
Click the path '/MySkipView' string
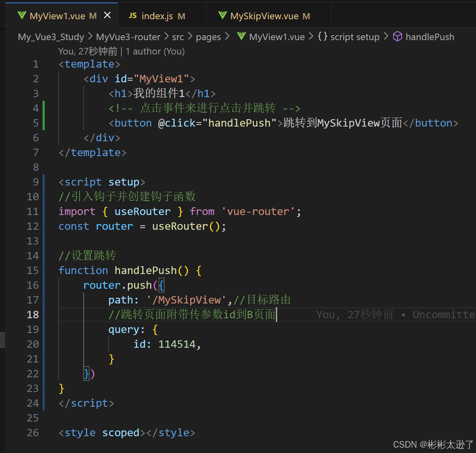pyautogui.click(x=187, y=300)
